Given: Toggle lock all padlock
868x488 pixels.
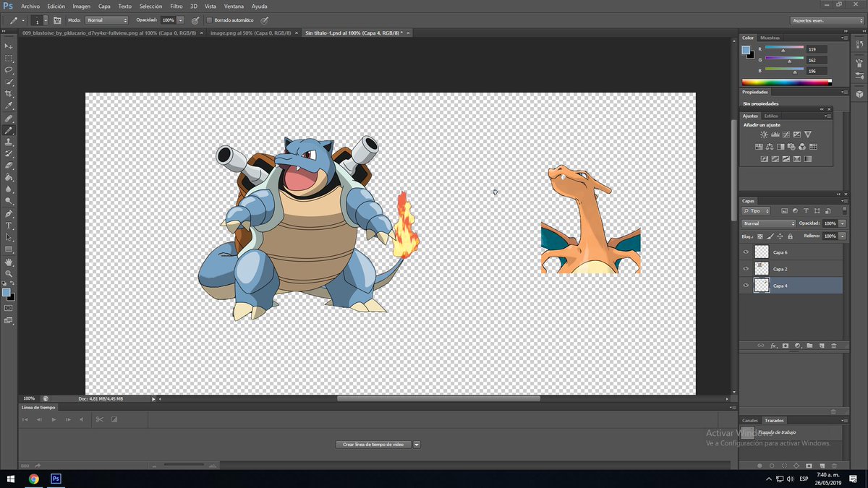Looking at the screenshot, I should pos(790,236).
